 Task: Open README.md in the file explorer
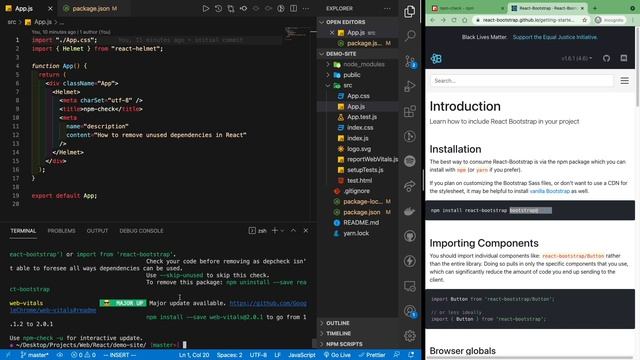[361, 222]
